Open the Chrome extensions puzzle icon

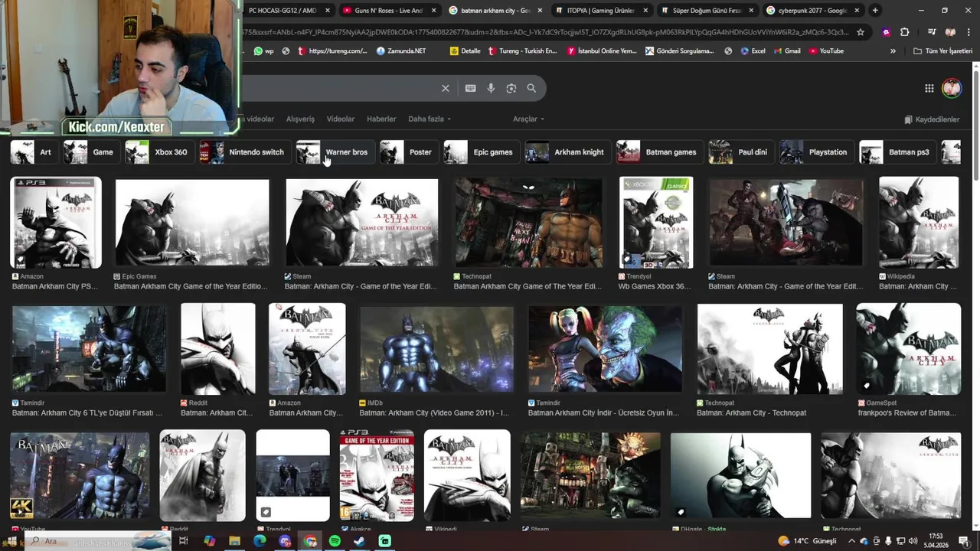pos(904,32)
